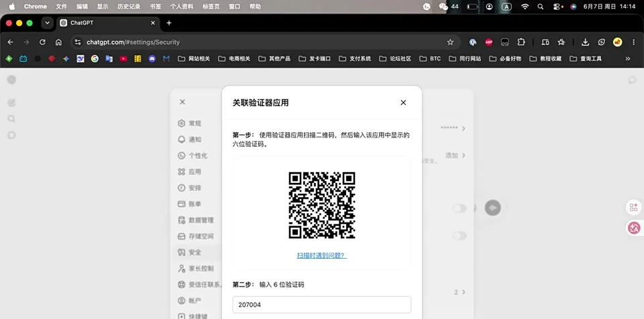This screenshot has width=644, height=319.
Task: Open the 书签 menu
Action: pyautogui.click(x=156, y=7)
